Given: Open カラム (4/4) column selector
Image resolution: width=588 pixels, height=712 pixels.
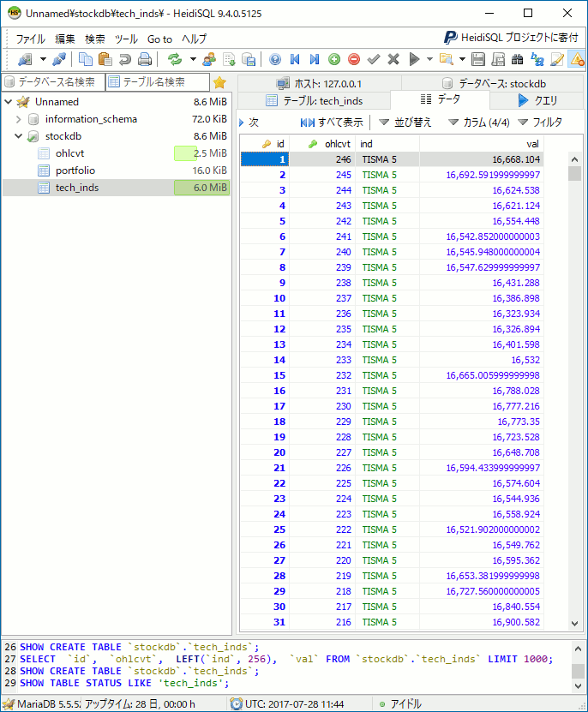Looking at the screenshot, I should click(x=479, y=123).
